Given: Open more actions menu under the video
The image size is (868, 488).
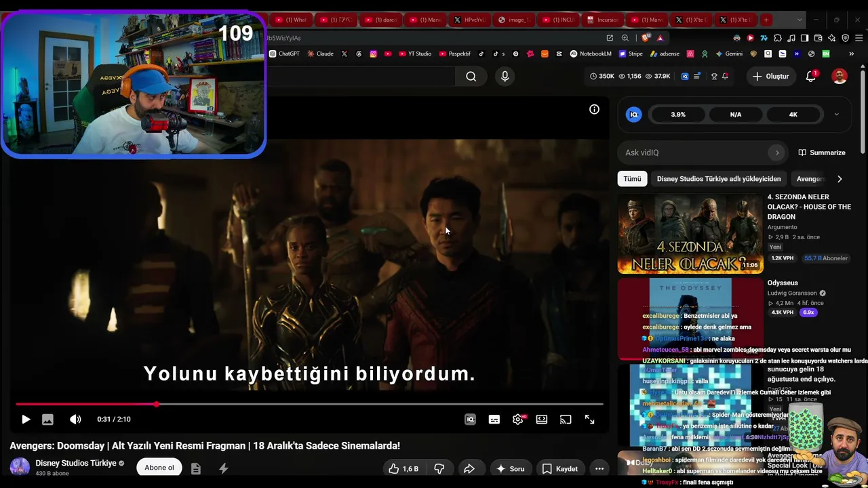Looking at the screenshot, I should click(x=599, y=468).
